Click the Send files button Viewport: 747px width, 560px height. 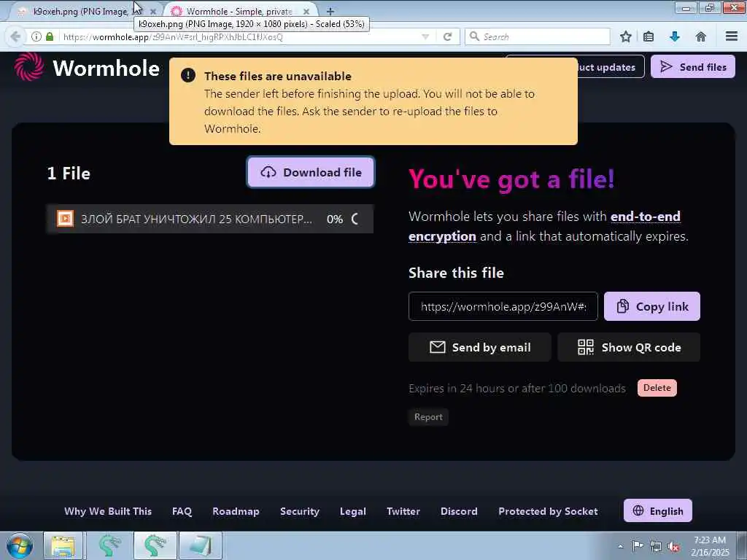pyautogui.click(x=693, y=67)
